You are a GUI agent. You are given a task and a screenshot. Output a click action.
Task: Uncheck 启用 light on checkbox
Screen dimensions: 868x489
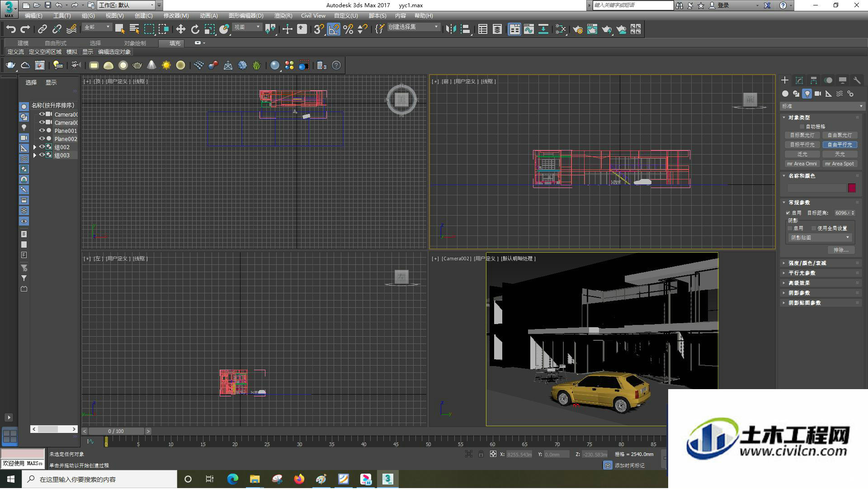(788, 213)
